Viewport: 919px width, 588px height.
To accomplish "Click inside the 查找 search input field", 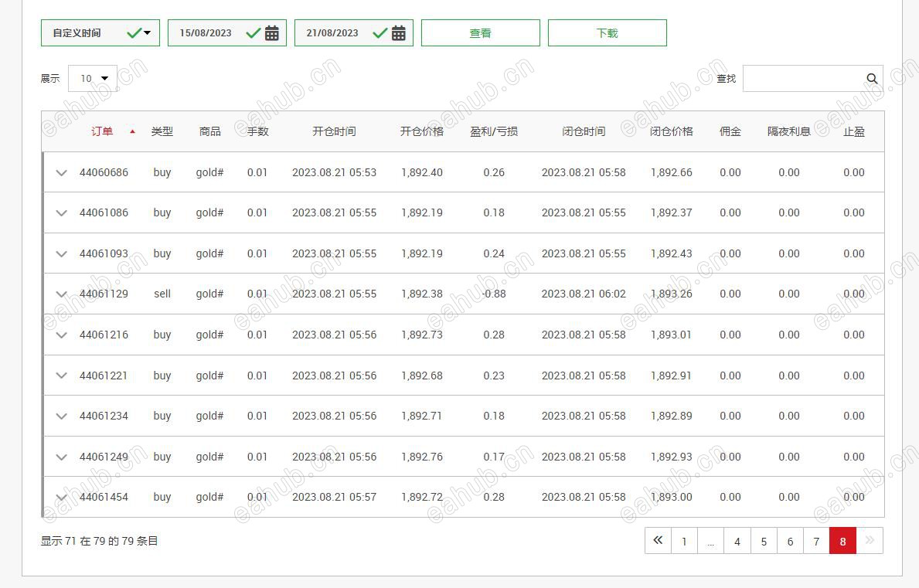I will coord(804,78).
